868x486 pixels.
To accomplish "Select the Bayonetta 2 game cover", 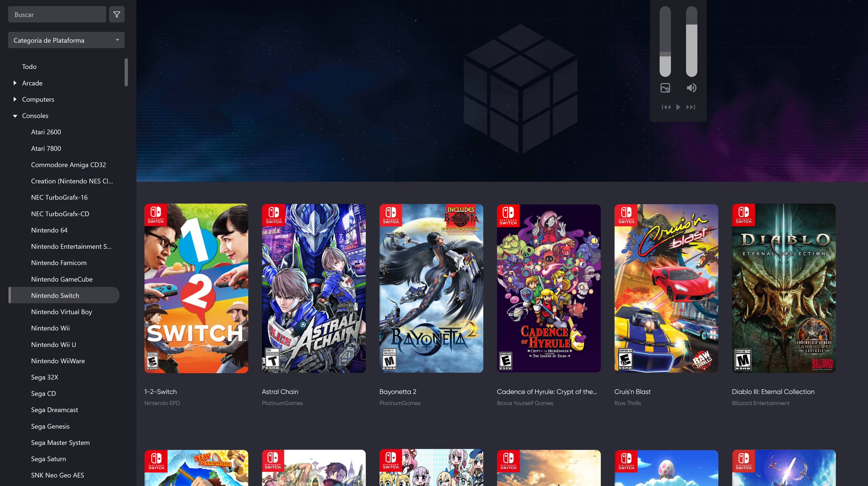I will pyautogui.click(x=431, y=288).
